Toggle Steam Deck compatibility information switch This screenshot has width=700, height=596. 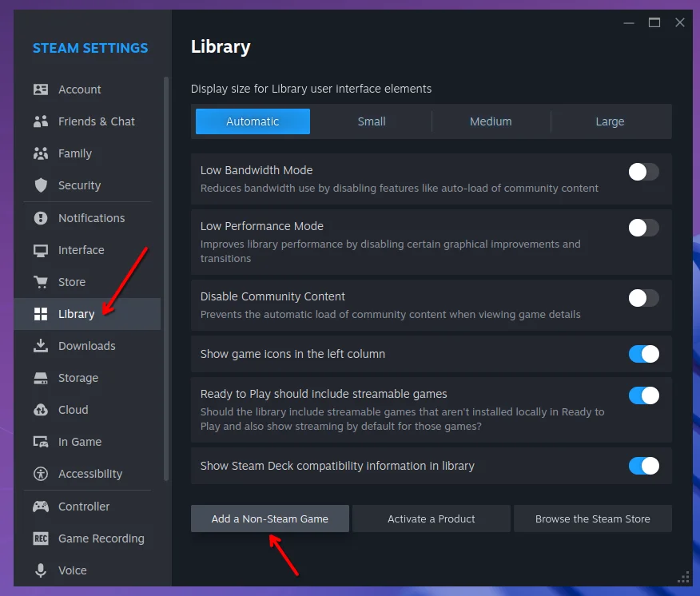644,466
